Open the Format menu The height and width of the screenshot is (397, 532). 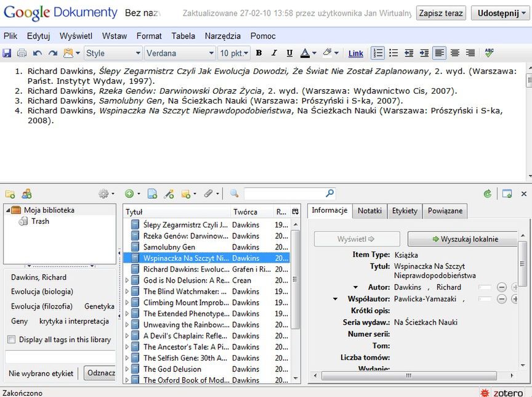(x=149, y=36)
